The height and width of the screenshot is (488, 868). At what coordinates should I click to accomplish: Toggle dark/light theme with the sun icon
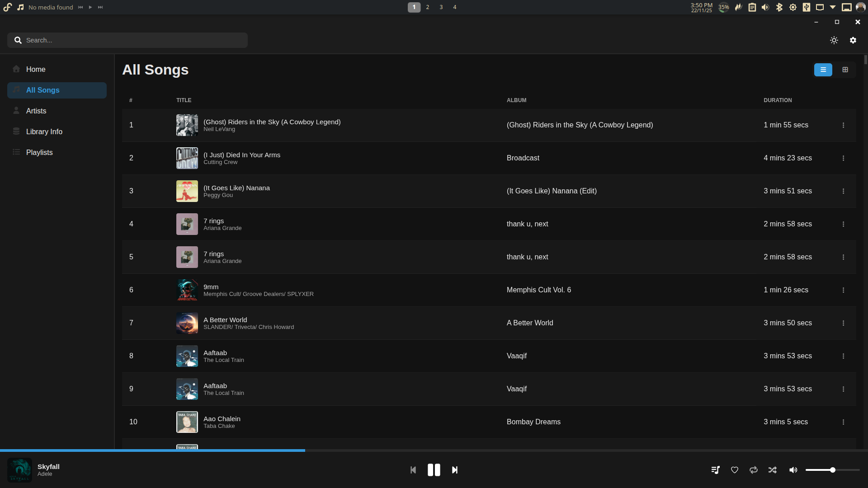[x=834, y=40]
